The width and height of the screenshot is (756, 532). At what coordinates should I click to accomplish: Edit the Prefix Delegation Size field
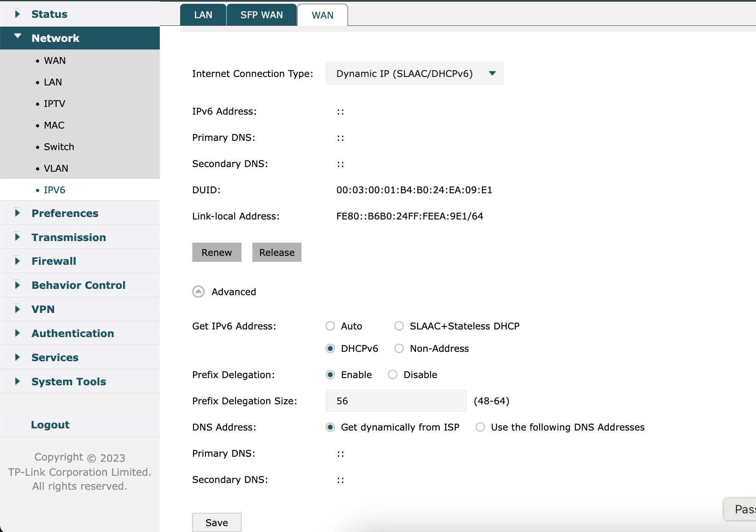(396, 400)
